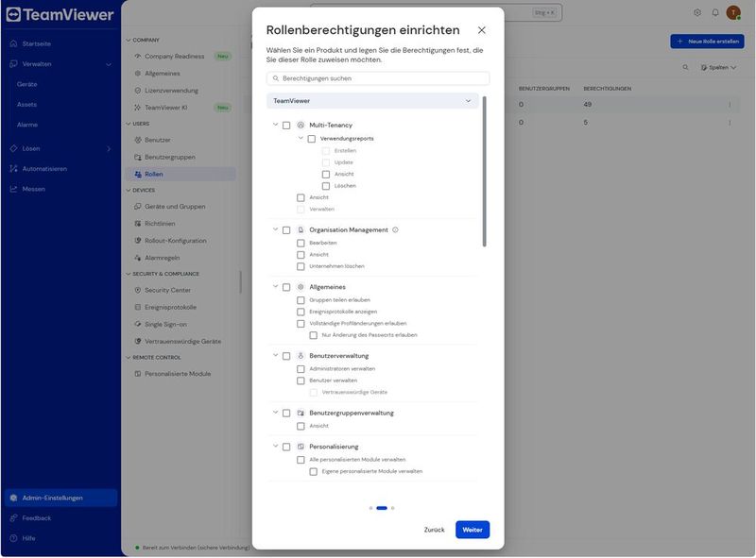756x558 pixels.
Task: Click the user avatar icon
Action: click(733, 12)
